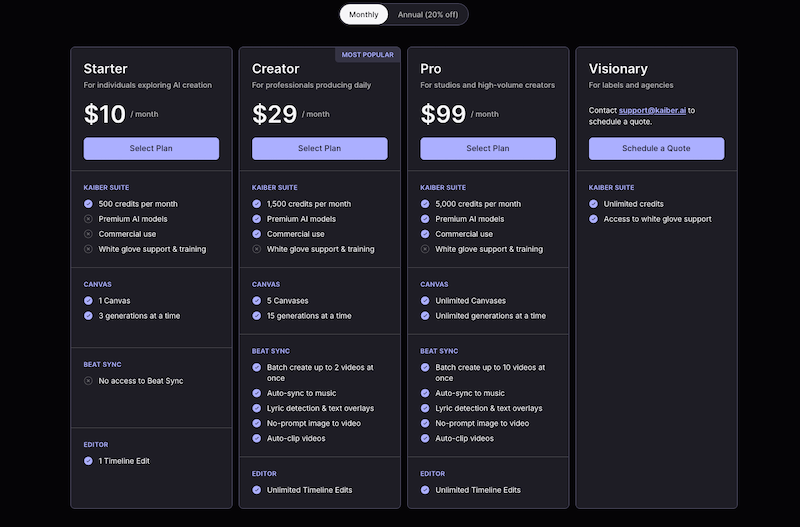Click check icon beside Unlimited credits
Viewport: 800px width, 527px height.
[x=593, y=204]
